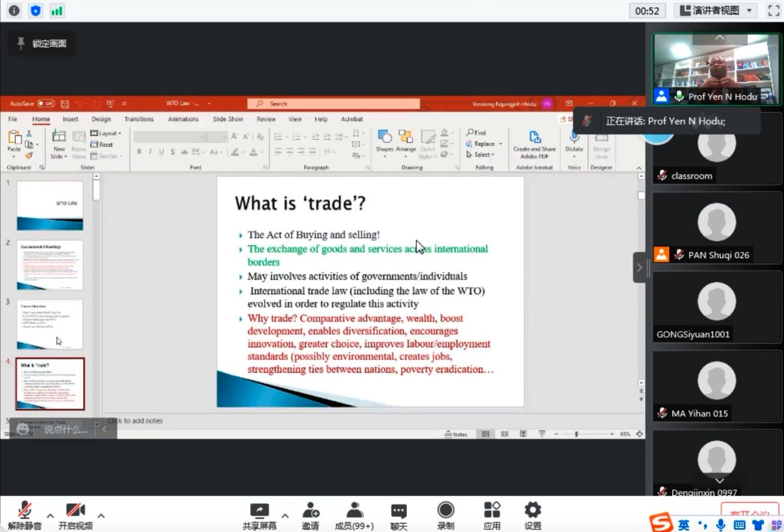Switch to the Animations ribbon tab
Image resolution: width=784 pixels, height=532 pixels.
(183, 119)
